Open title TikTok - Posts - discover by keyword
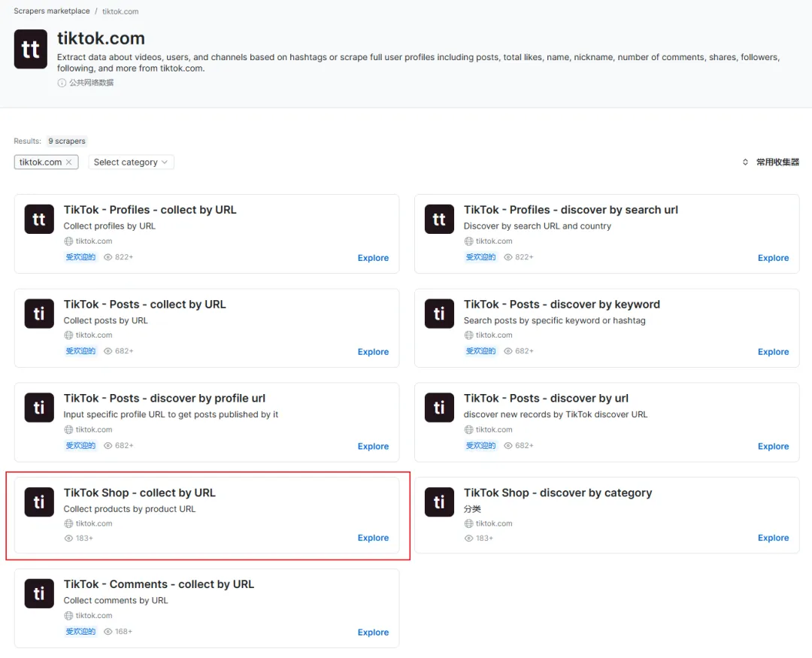 pos(562,304)
